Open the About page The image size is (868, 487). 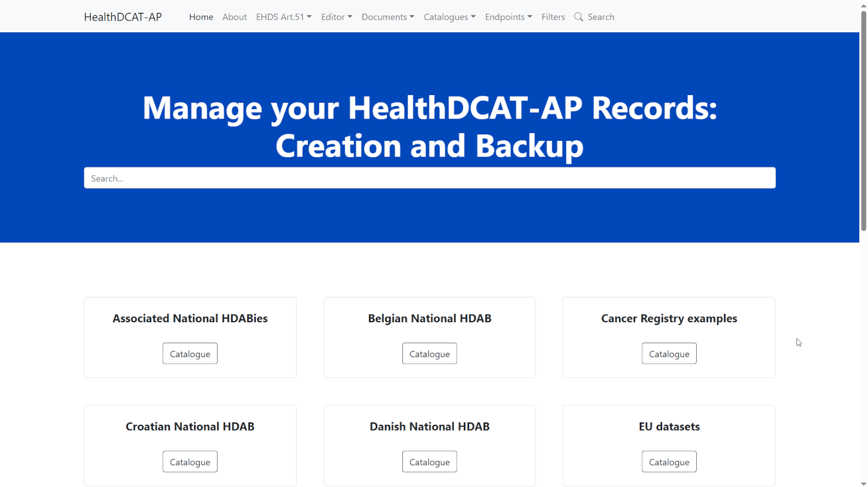pyautogui.click(x=234, y=17)
